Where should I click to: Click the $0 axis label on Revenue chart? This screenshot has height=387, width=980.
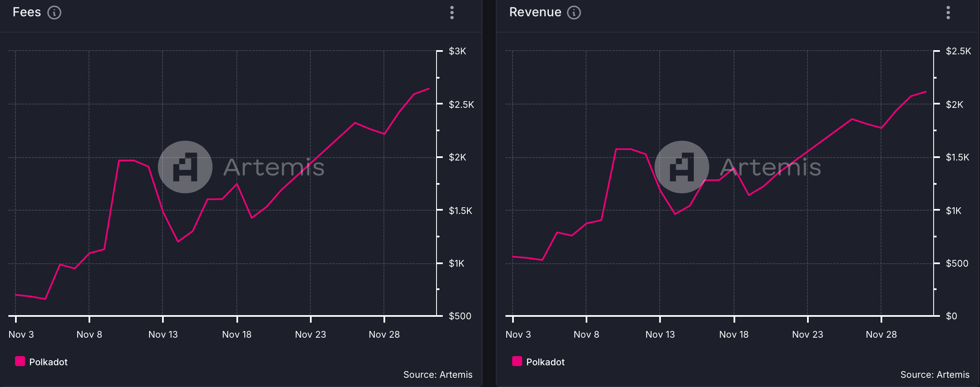pos(952,316)
